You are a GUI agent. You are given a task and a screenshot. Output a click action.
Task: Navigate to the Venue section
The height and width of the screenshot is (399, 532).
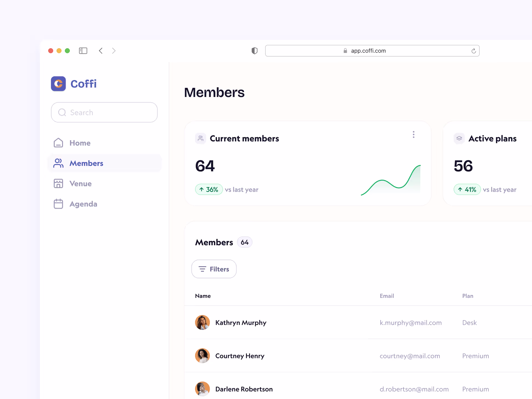coord(80,183)
